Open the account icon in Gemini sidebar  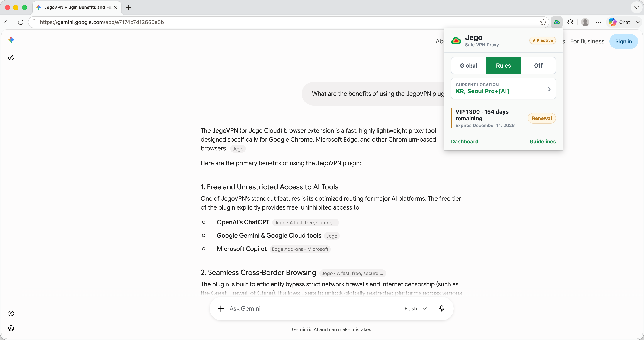[x=11, y=328]
